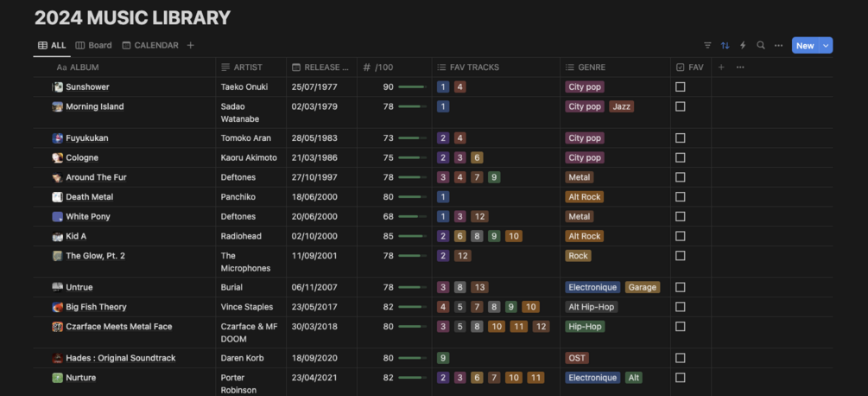Add a new property column plus icon

(x=721, y=67)
